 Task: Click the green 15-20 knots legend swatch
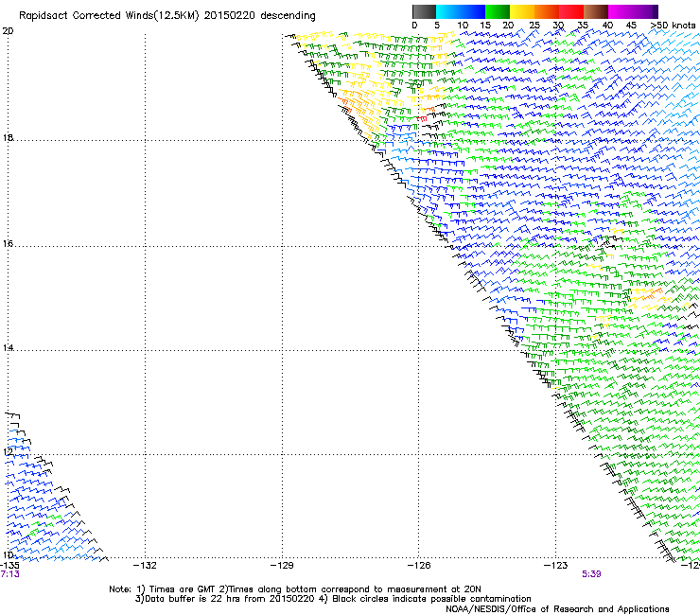coord(498,11)
